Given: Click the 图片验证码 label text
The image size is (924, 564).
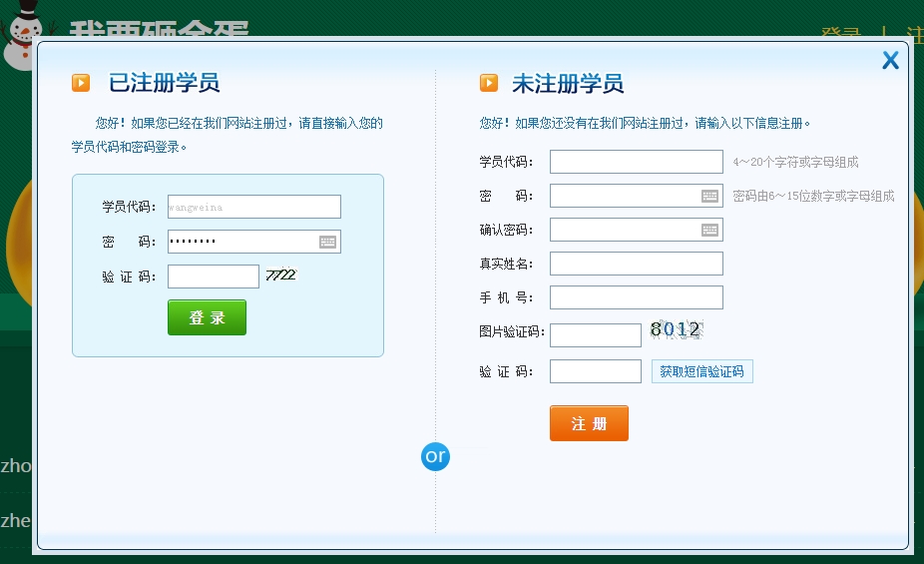Looking at the screenshot, I should point(512,331).
